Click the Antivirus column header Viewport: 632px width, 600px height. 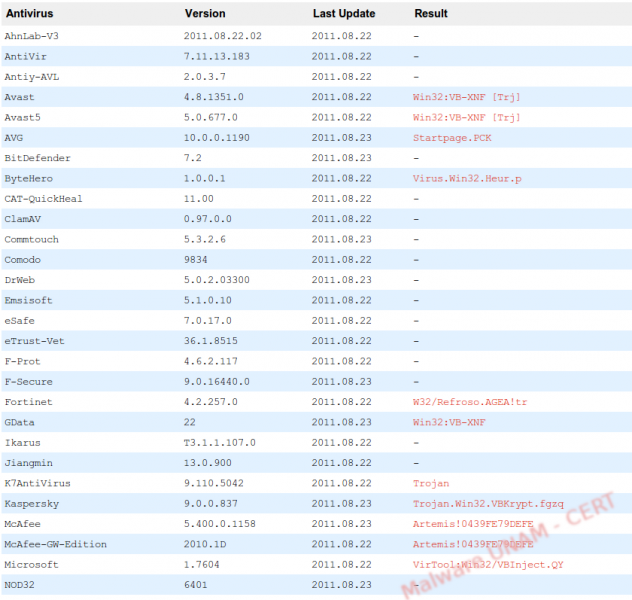29,13
